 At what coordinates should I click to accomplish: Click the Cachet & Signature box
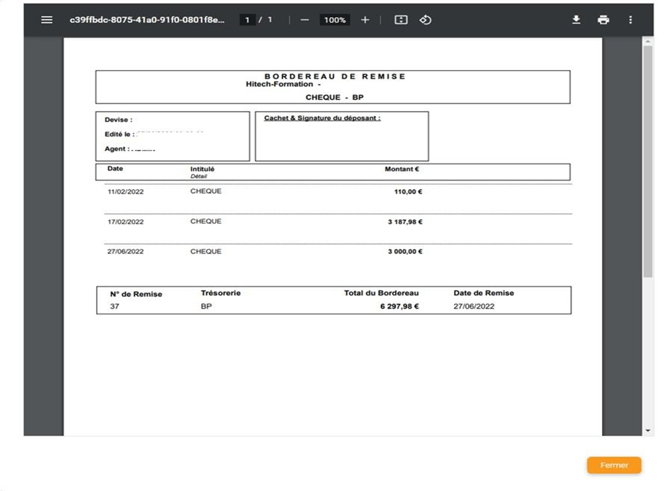(341, 138)
